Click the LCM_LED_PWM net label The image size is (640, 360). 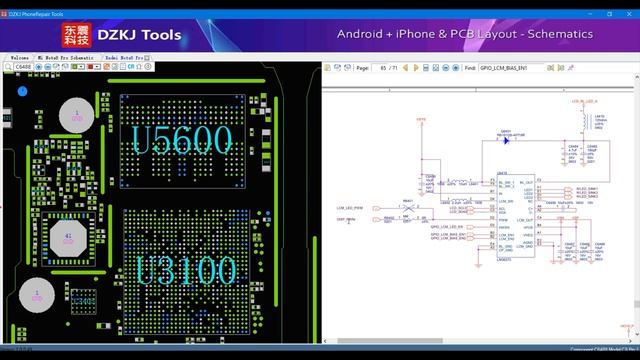350,208
